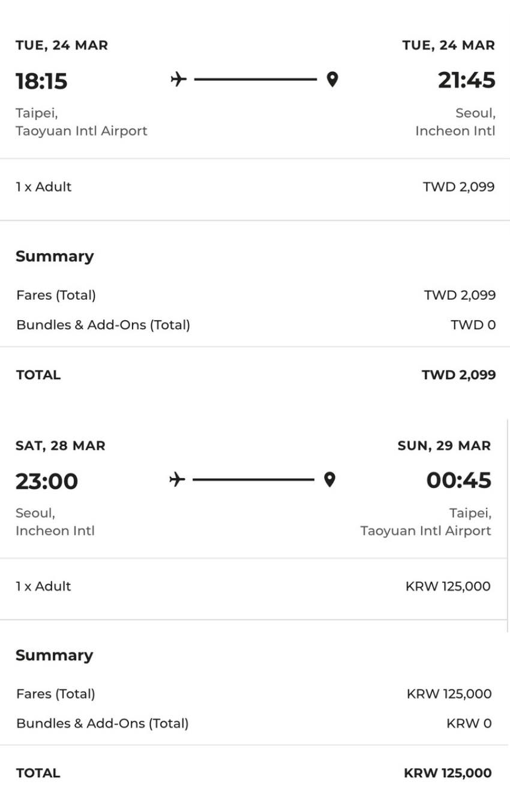Click "Bundles & Add-Ons (Total)" showing TWD 0

tap(103, 325)
